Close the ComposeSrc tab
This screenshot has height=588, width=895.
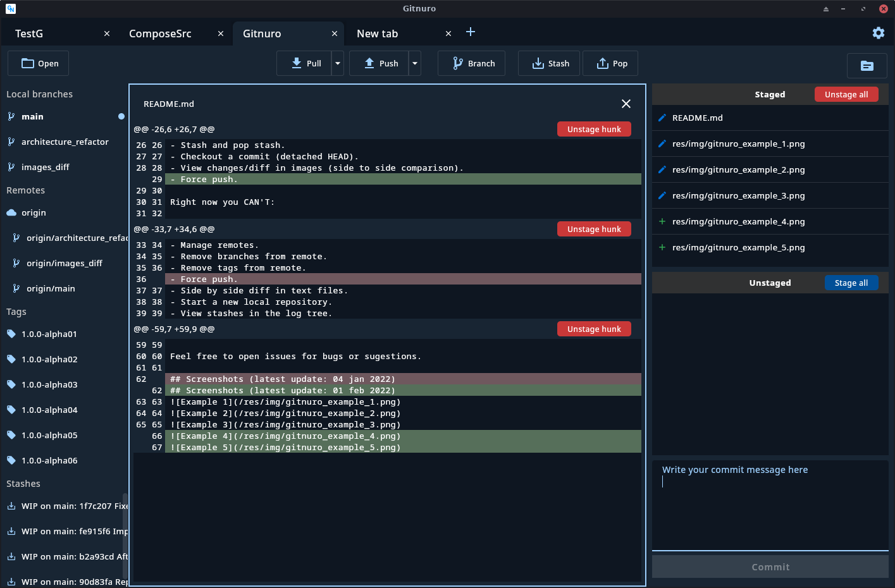221,34
